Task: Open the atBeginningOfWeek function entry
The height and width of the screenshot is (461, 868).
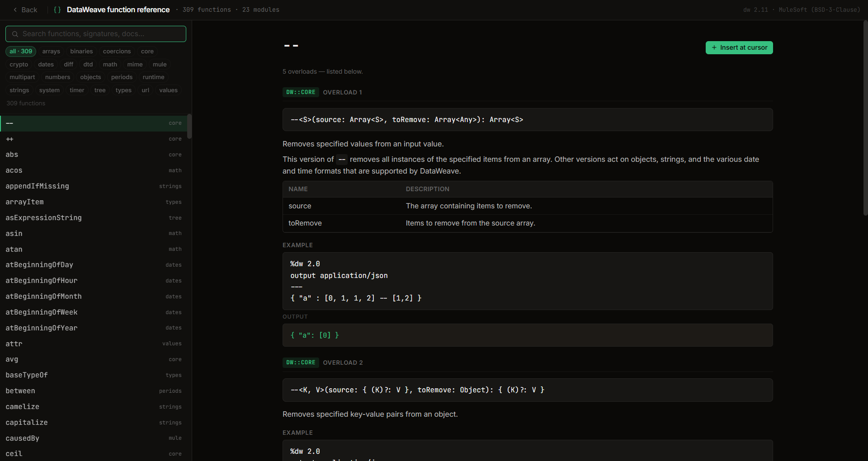Action: point(94,312)
